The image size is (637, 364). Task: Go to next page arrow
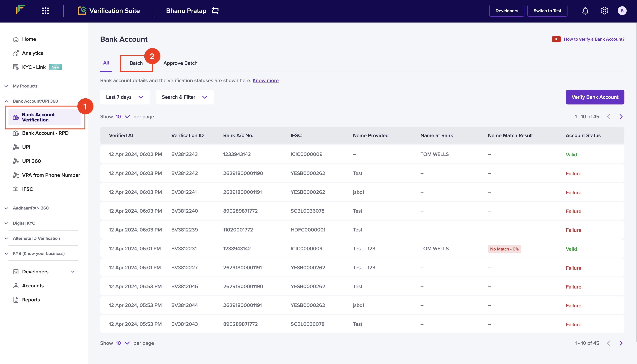coord(621,117)
